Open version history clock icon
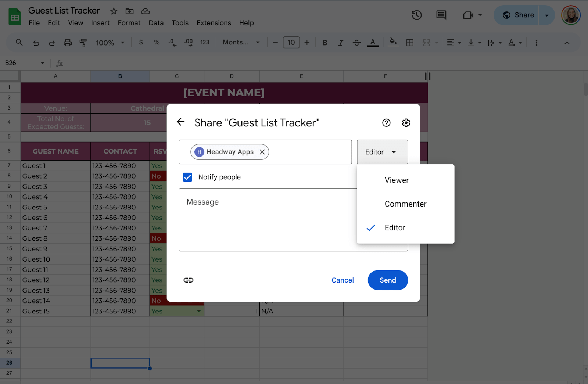588x384 pixels. 416,15
